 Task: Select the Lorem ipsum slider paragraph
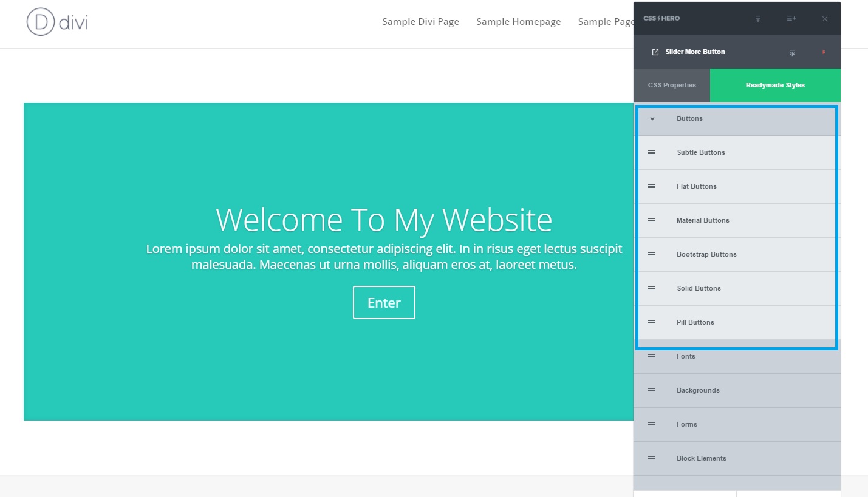(384, 257)
